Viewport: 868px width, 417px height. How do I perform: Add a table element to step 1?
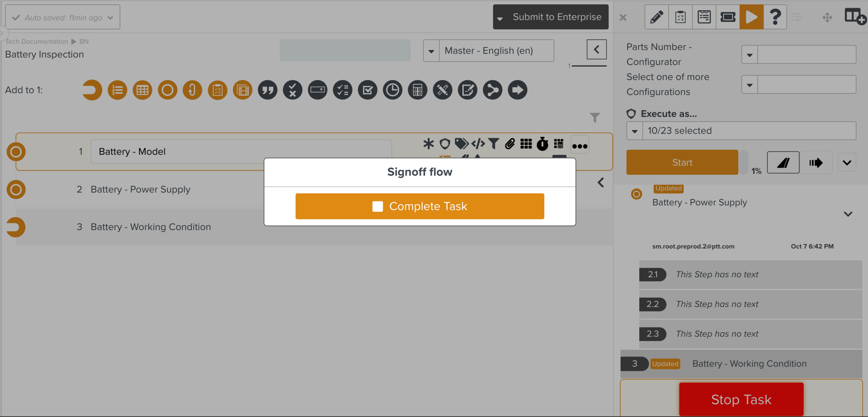coord(142,90)
